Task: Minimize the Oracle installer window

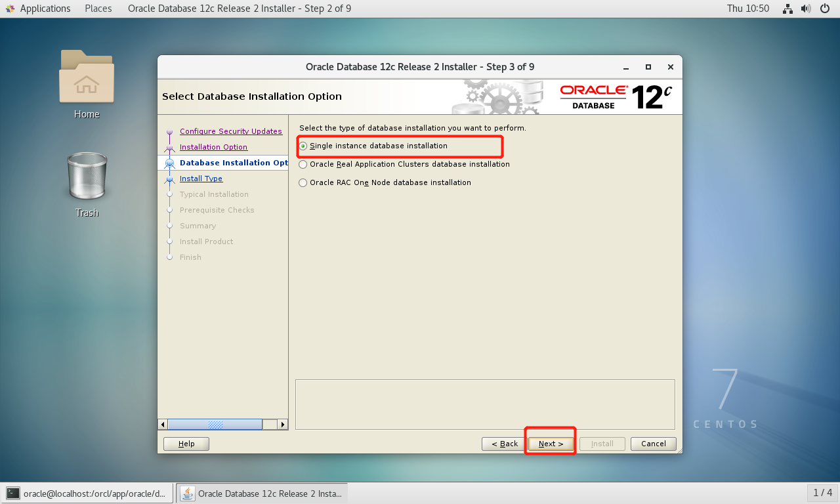Action: pyautogui.click(x=626, y=67)
